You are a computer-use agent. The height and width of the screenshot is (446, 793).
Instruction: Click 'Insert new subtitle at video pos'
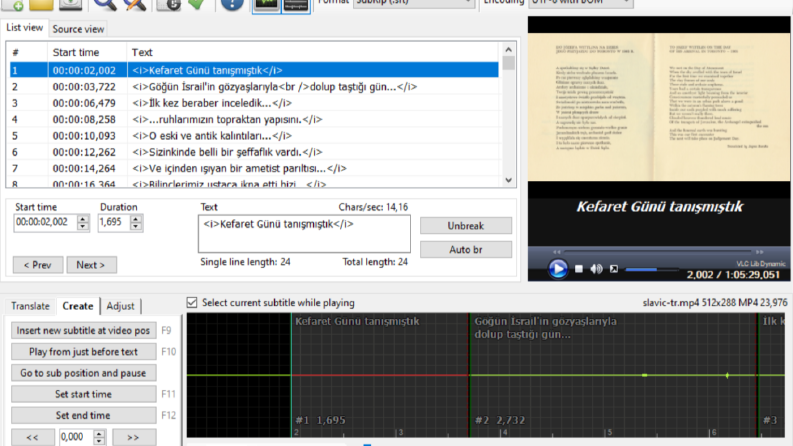(x=83, y=330)
